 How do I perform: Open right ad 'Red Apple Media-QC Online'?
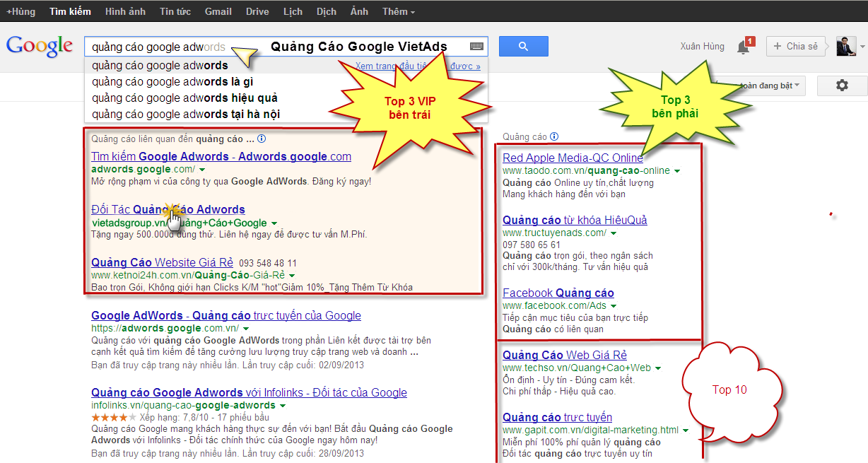tap(573, 158)
